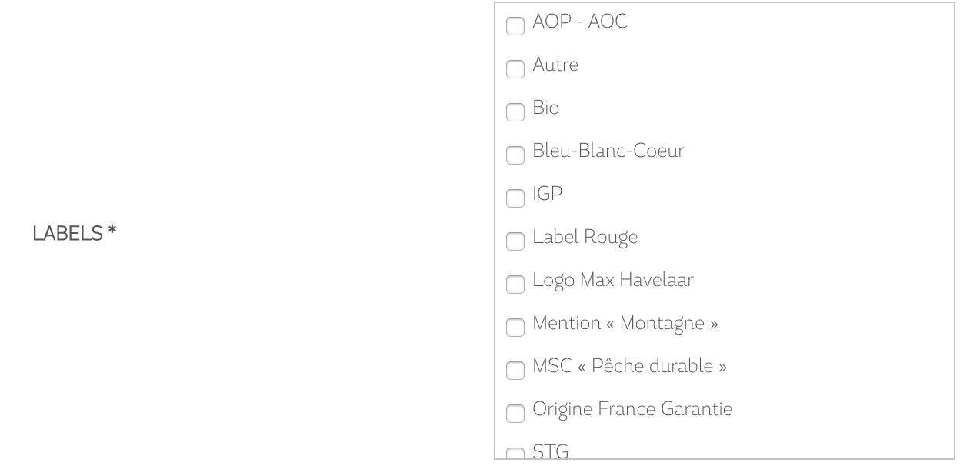Viewport: 980px width, 466px height.
Task: Click the 'Bleu-Blanc-Coeur' option text
Action: click(x=608, y=151)
